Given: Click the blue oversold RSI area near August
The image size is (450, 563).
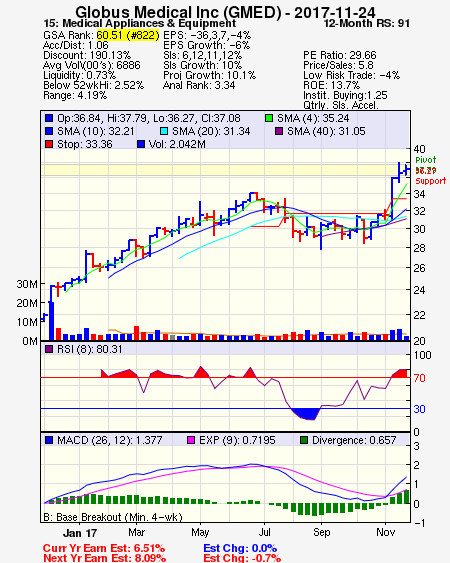Looking at the screenshot, I should 306,414.
